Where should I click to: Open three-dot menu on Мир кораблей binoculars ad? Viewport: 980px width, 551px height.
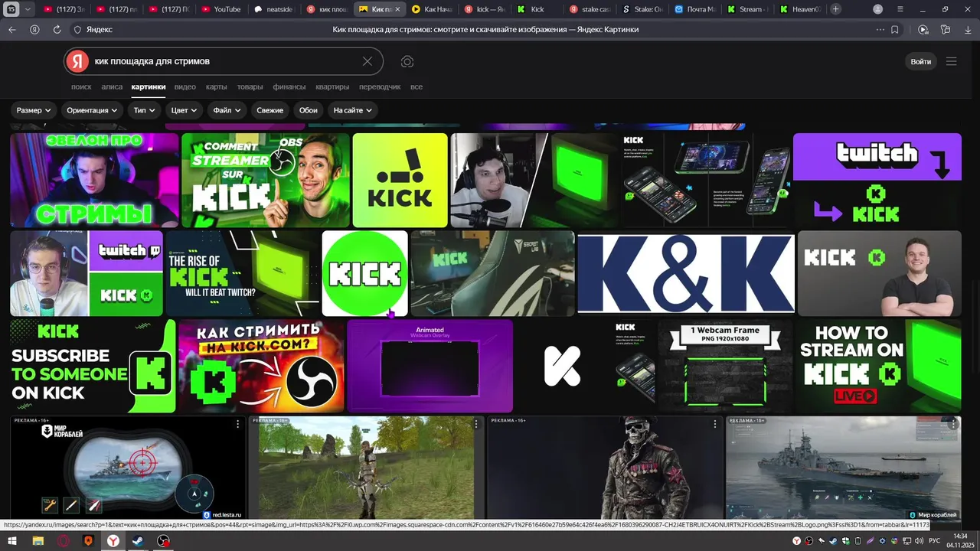[x=237, y=423]
